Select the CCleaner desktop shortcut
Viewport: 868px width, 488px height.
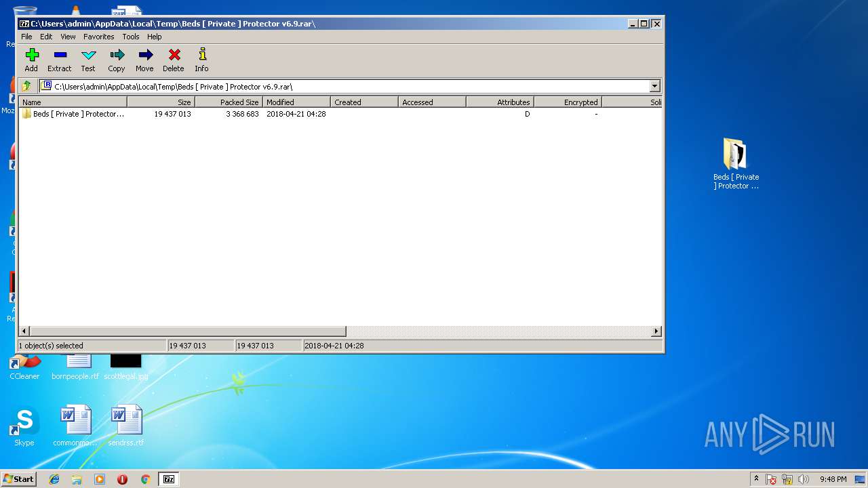(x=24, y=367)
